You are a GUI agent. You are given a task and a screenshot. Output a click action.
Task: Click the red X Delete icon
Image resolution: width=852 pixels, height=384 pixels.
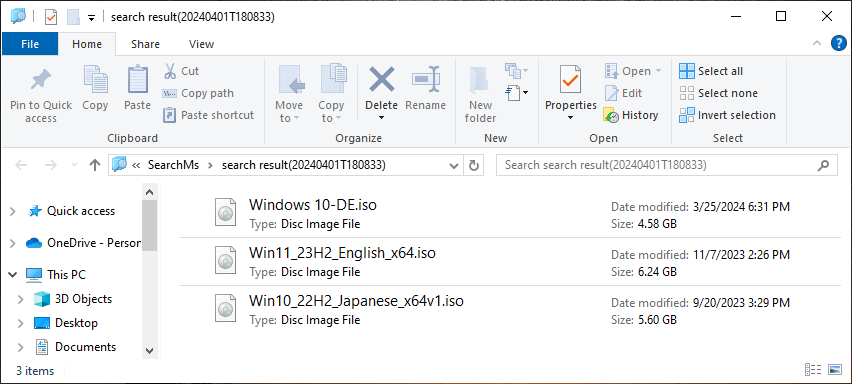[x=381, y=79]
